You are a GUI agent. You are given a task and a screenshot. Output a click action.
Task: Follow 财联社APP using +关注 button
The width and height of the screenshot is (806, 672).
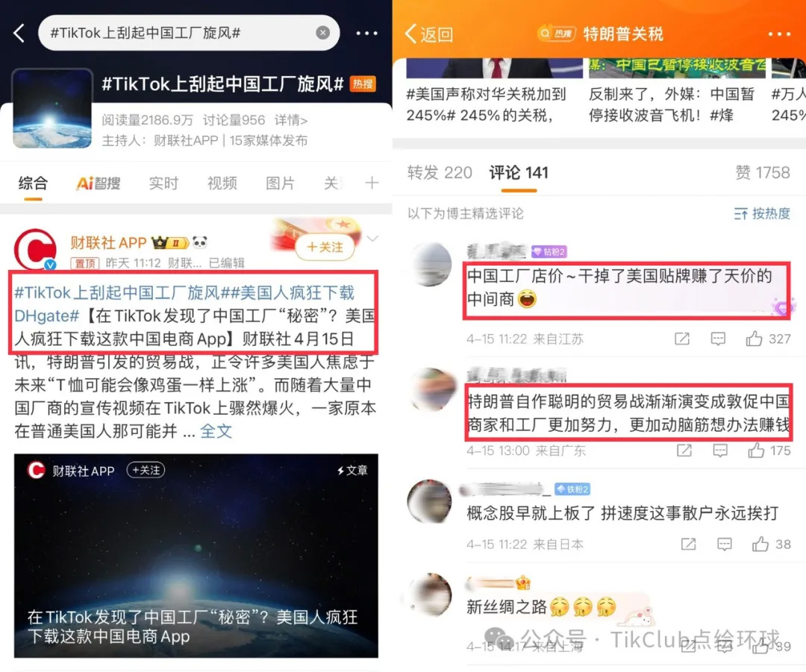(325, 247)
